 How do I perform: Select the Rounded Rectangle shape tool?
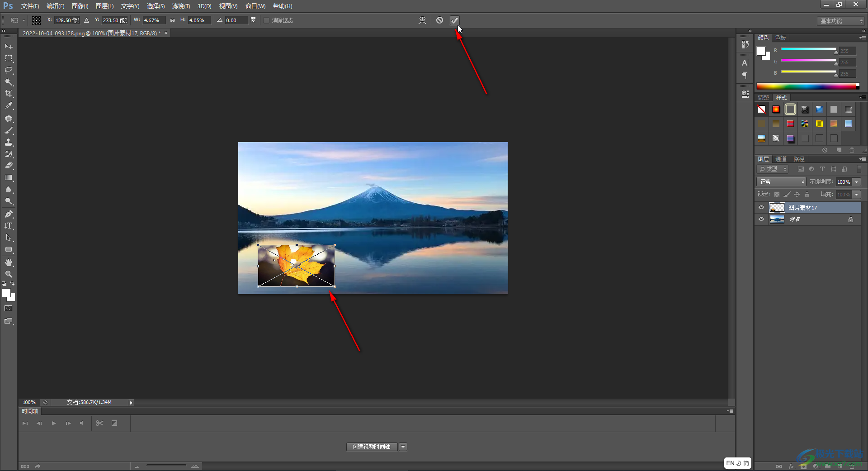9,249
